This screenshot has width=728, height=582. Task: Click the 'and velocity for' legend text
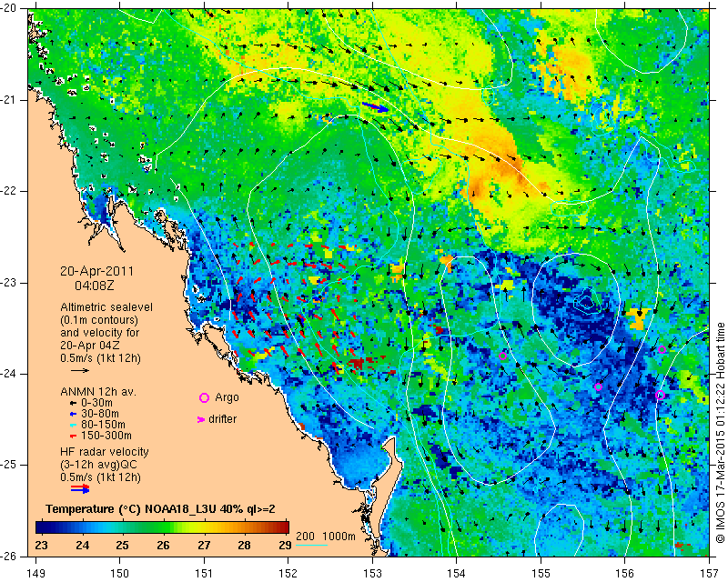click(100, 333)
